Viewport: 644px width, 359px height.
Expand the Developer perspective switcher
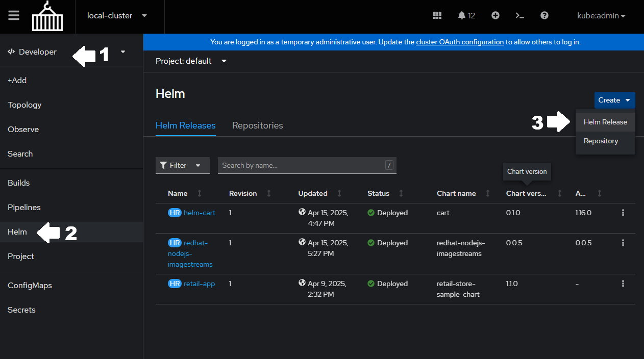(x=122, y=52)
